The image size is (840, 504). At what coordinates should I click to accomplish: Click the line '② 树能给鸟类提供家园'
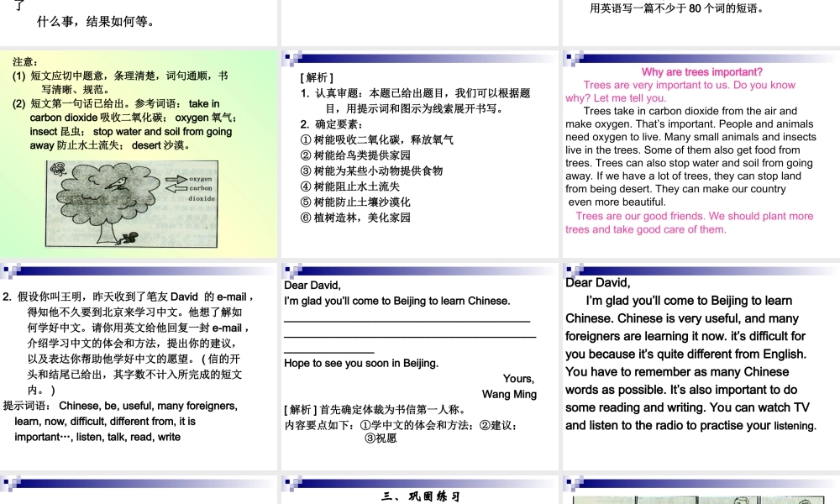pos(355,155)
